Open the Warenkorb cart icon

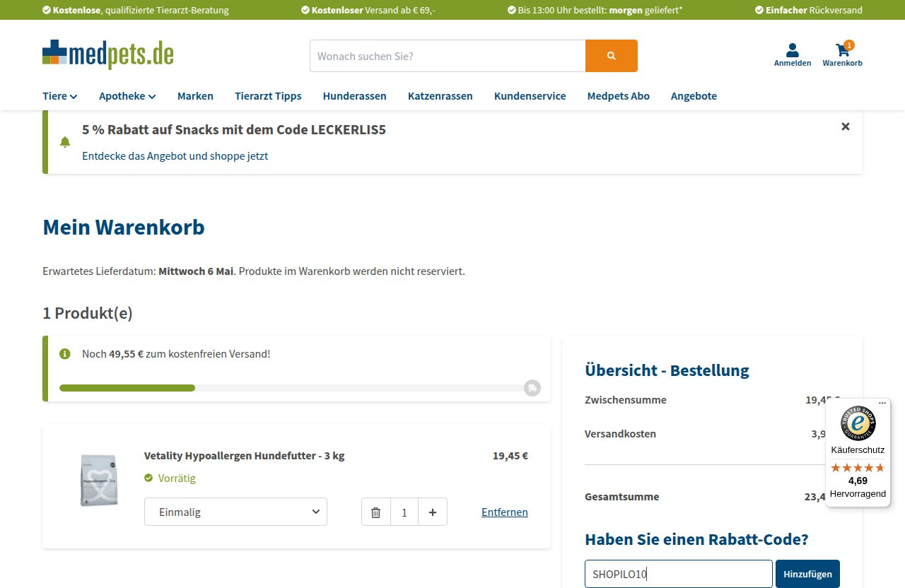(x=842, y=55)
